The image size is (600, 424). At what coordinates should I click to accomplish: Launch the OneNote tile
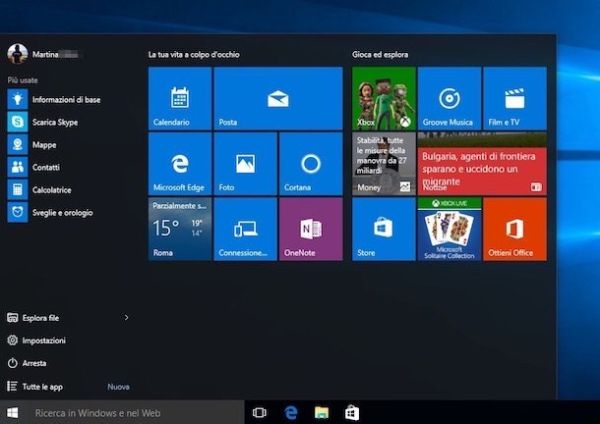(x=310, y=228)
